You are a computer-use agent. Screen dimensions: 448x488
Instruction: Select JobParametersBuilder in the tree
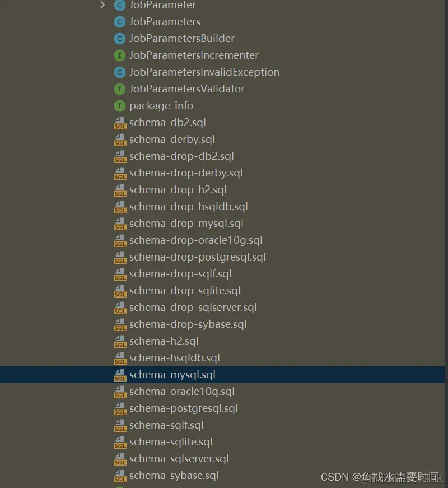pos(181,39)
